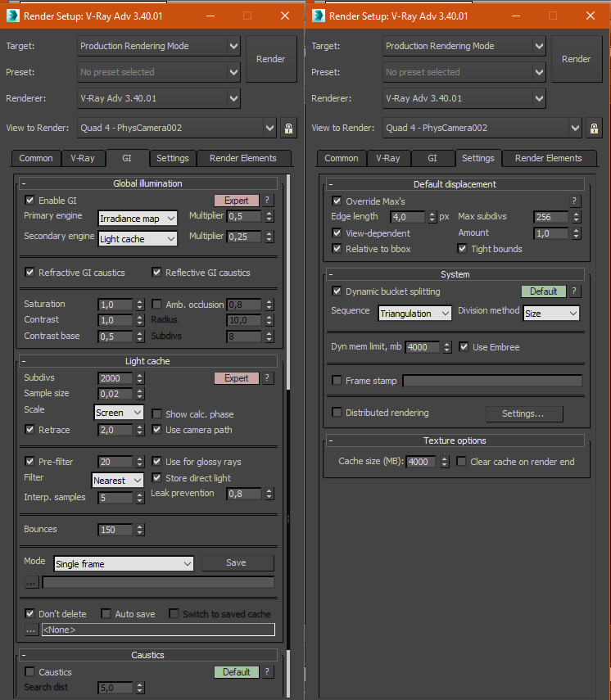The image size is (611, 700).
Task: Switch to GI tab in right window
Action: click(x=432, y=159)
